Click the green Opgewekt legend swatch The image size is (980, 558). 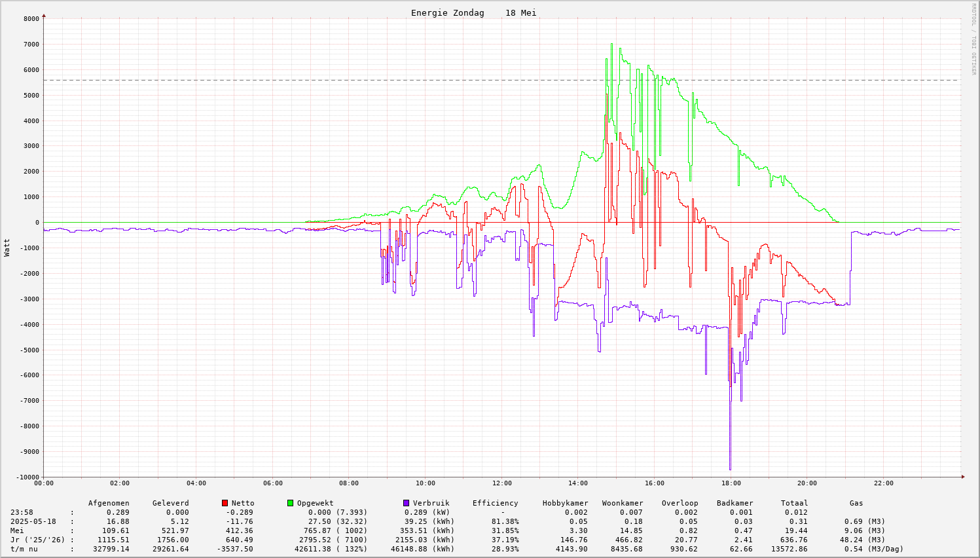[x=291, y=503]
